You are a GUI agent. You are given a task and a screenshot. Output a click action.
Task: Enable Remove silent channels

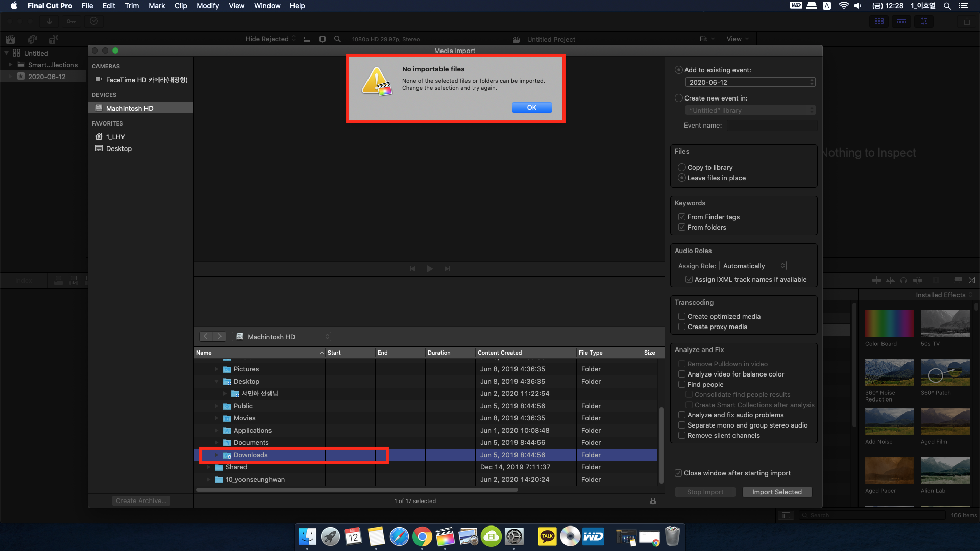point(681,435)
